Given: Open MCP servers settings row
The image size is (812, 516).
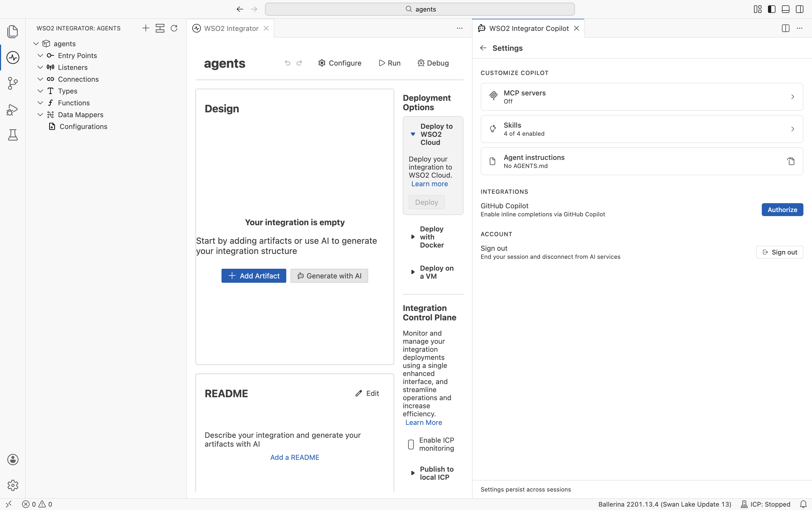Looking at the screenshot, I should tap(642, 97).
